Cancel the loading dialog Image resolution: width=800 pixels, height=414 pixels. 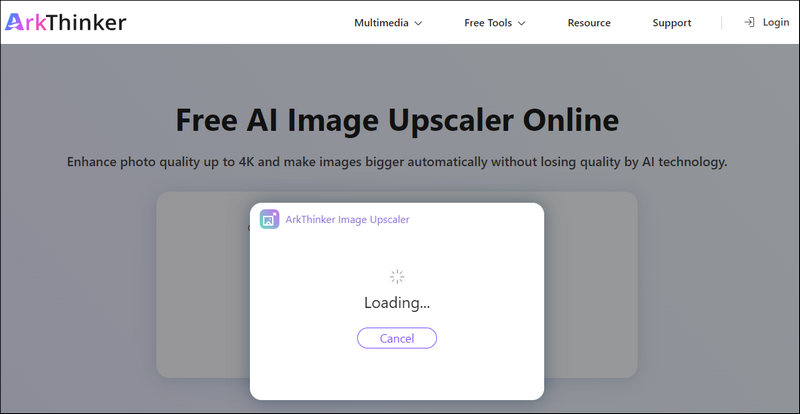[397, 338]
